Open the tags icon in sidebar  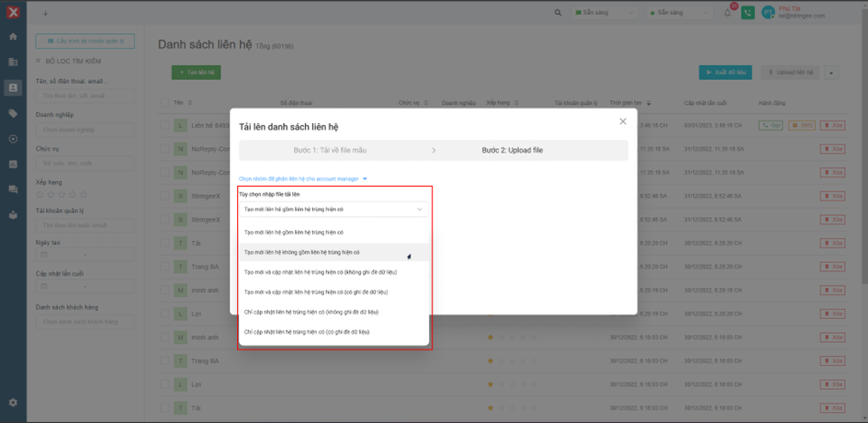(x=13, y=113)
